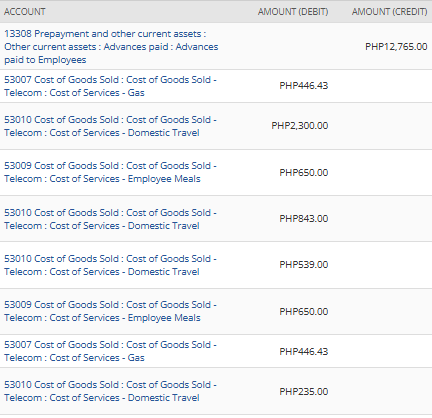Open the first 53009 Employee Meals account link
432x418 pixels.
[x=110, y=172]
